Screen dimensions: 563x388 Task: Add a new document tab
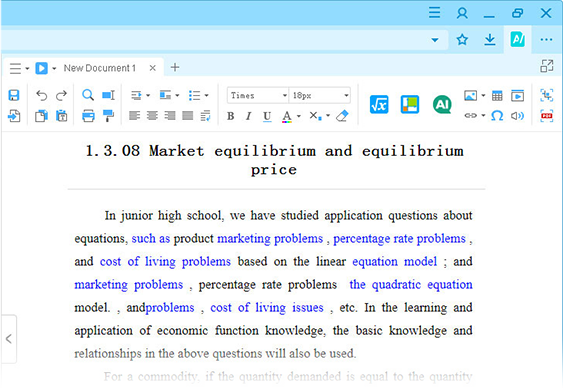click(175, 67)
